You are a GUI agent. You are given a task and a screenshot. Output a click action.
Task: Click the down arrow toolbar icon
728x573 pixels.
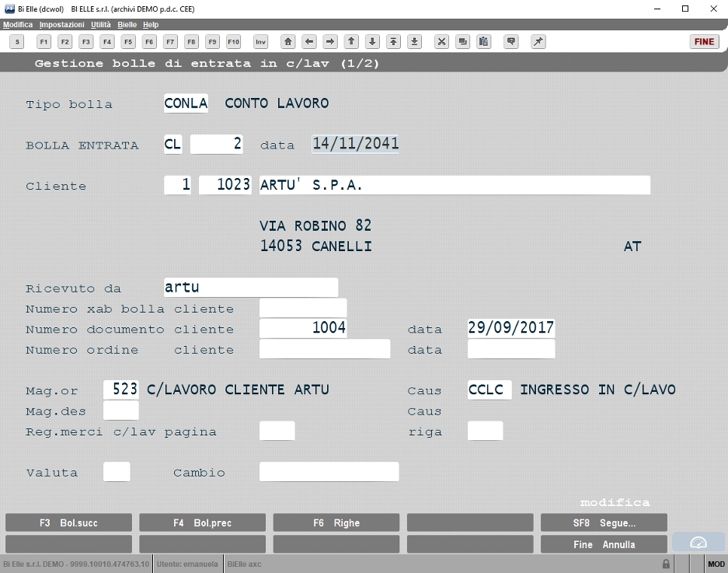click(372, 42)
